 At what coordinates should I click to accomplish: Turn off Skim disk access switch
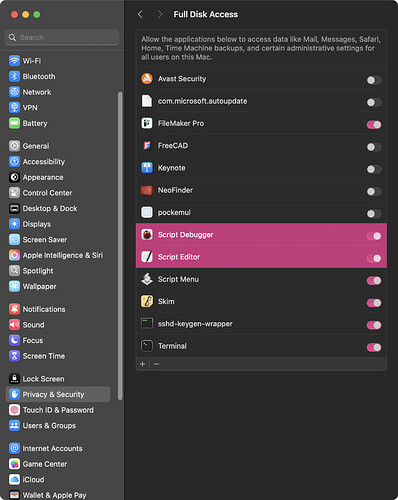[x=374, y=303]
